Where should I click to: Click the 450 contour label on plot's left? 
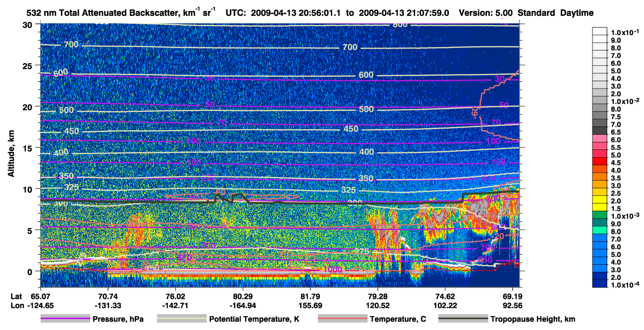[70, 132]
